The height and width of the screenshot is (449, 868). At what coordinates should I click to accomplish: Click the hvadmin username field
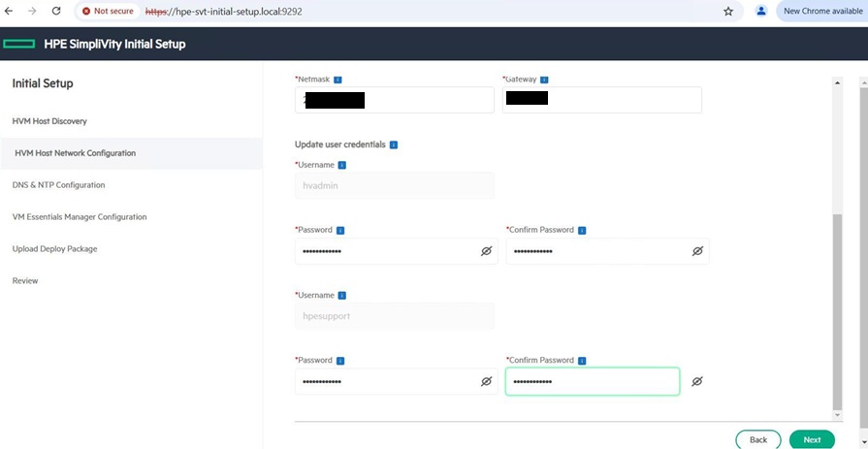(x=395, y=185)
